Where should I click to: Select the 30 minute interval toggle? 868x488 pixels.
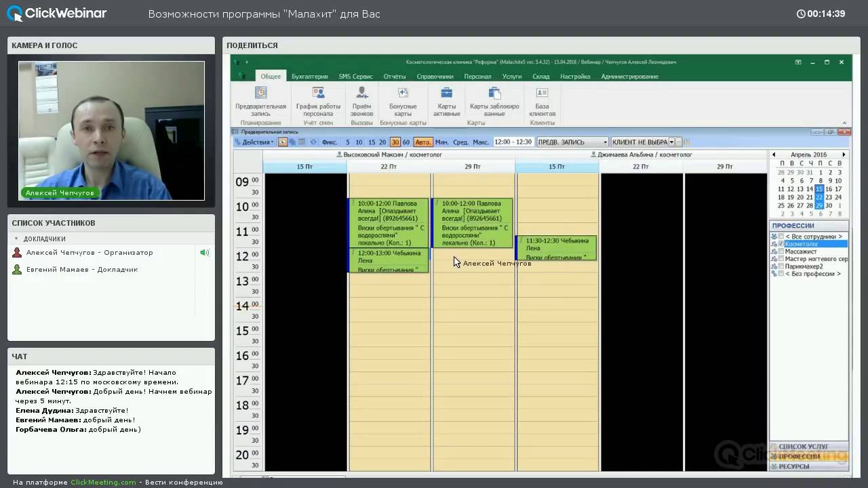(x=395, y=142)
